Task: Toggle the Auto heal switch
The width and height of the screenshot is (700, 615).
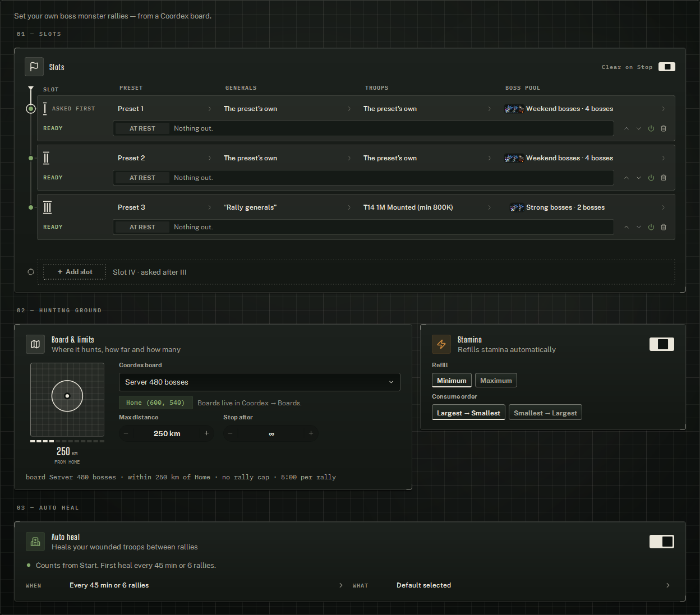Action: tap(662, 542)
